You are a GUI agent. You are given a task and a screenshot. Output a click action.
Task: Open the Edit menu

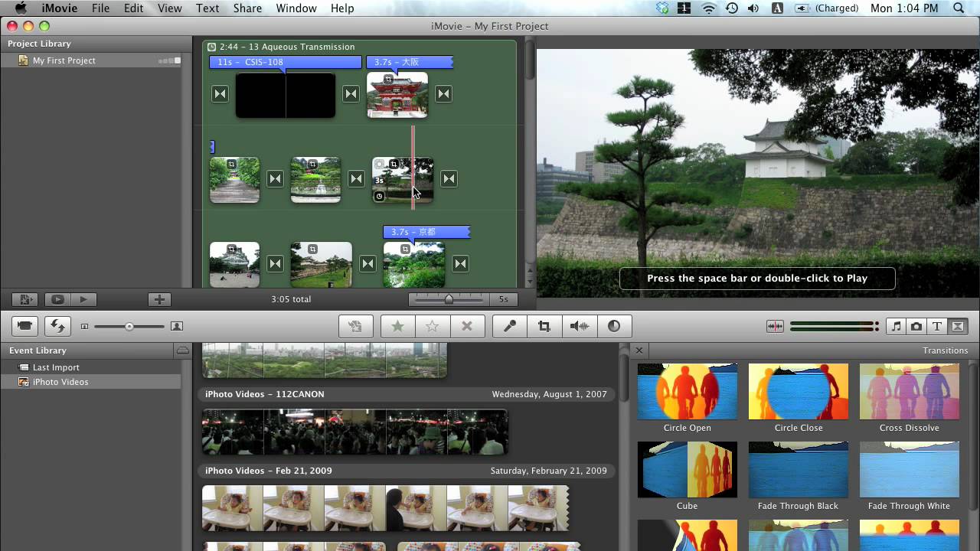tap(133, 8)
